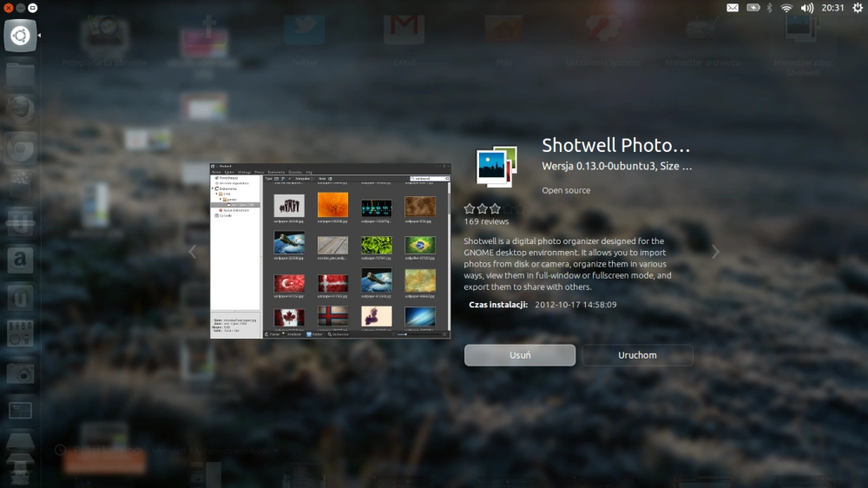Click the "Shotwell Photo…" title

[615, 145]
